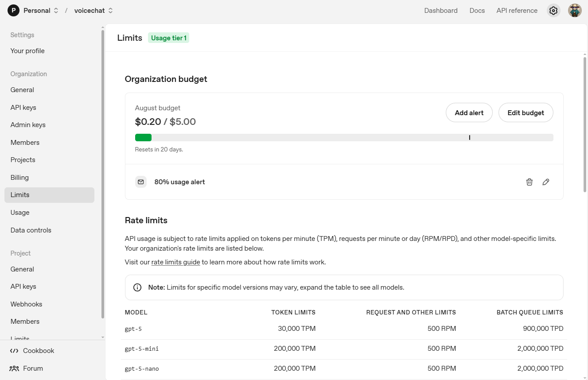Click the info icon in the Note box

pyautogui.click(x=137, y=287)
